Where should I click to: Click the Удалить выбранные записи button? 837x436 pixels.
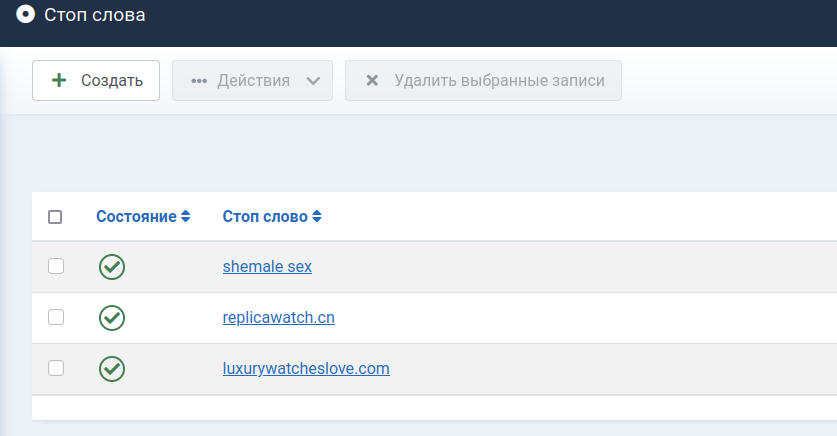pos(483,81)
